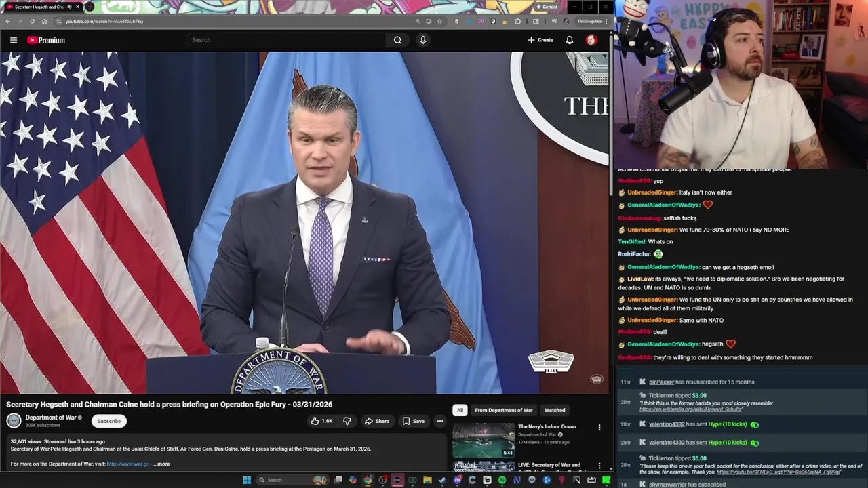Click the Create button
The image size is (868, 488).
[540, 40]
